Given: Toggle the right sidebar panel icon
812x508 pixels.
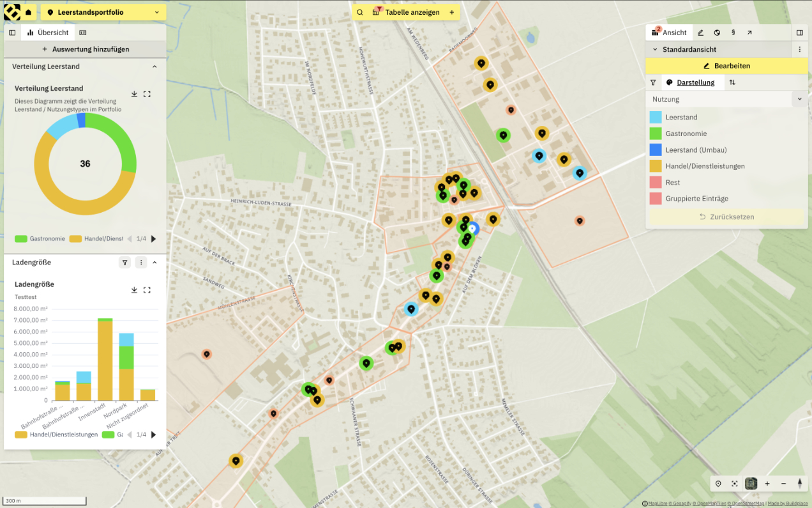Looking at the screenshot, I should (x=800, y=33).
